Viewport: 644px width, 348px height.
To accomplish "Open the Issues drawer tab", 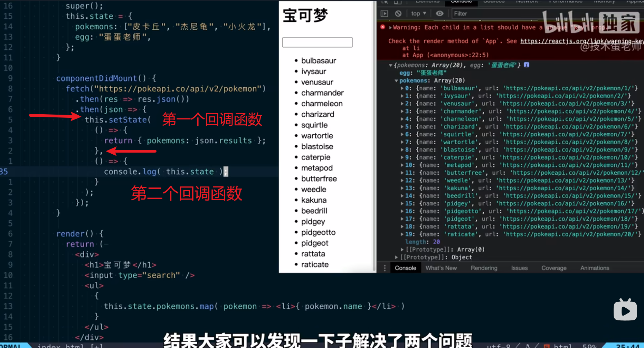I will pos(520,268).
